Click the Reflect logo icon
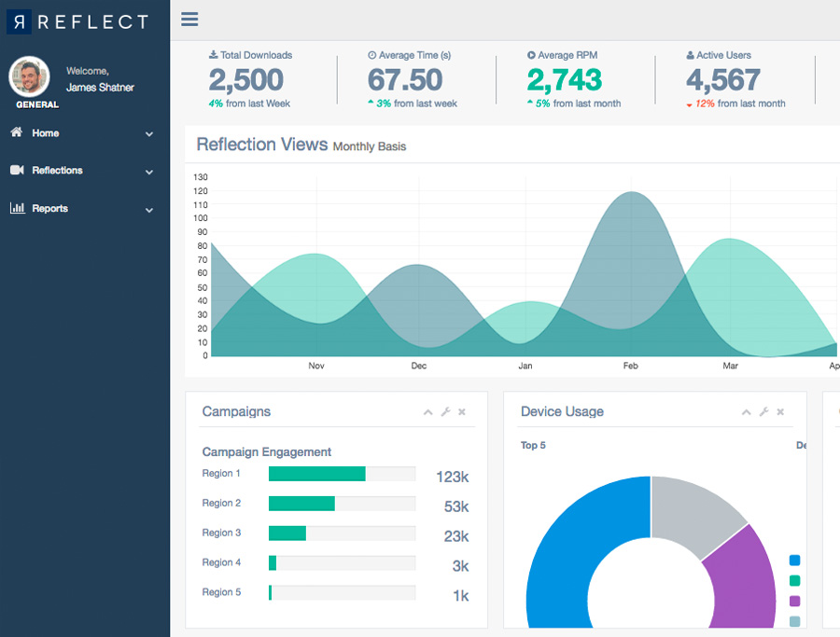The height and width of the screenshot is (637, 840). (x=19, y=22)
